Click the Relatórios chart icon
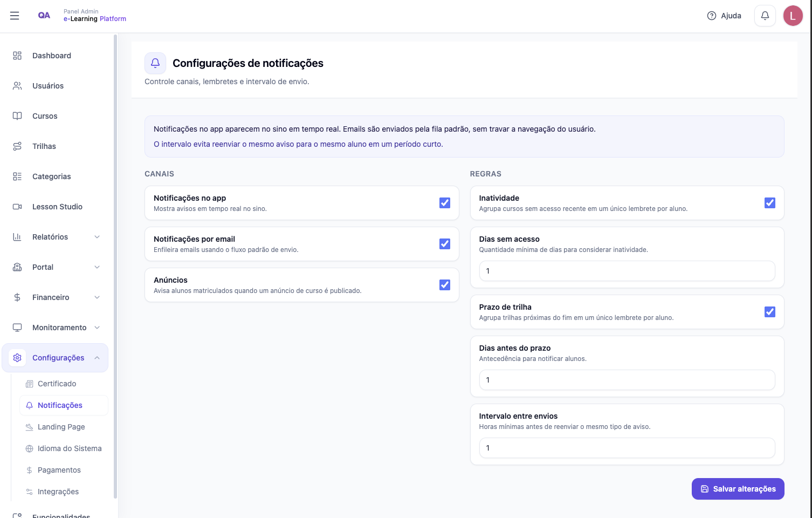 [x=17, y=237]
